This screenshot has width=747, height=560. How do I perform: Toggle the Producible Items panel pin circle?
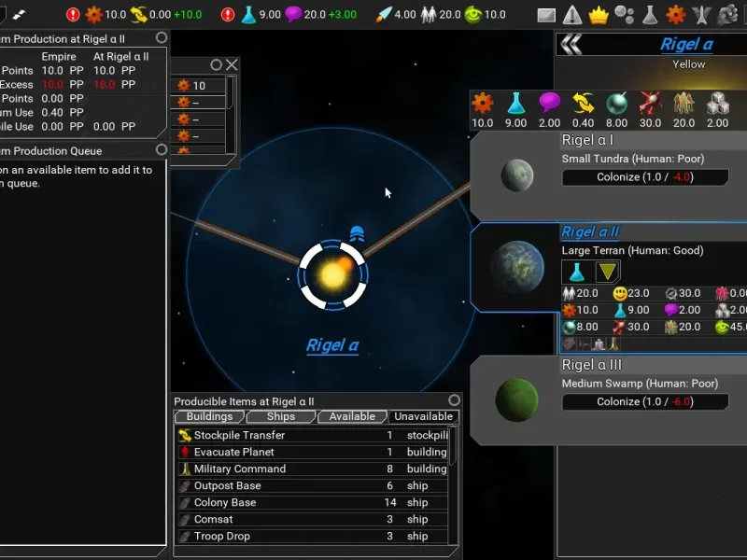454,400
